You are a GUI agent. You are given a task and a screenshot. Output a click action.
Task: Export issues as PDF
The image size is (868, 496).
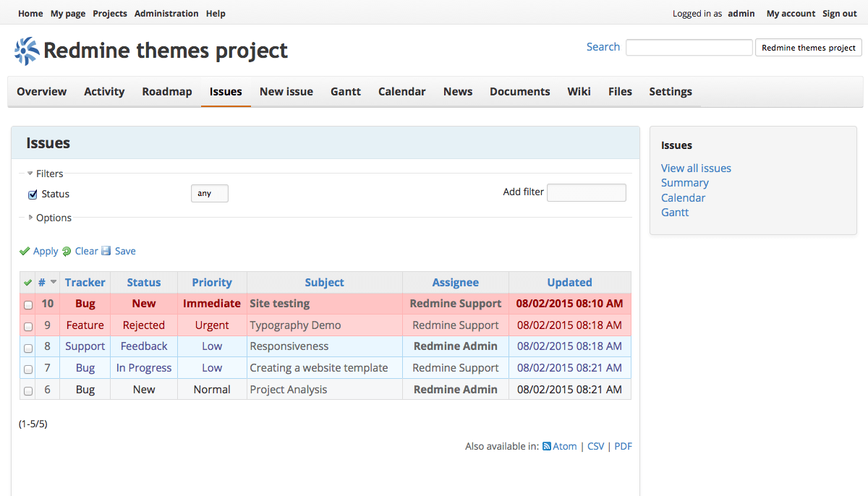624,447
